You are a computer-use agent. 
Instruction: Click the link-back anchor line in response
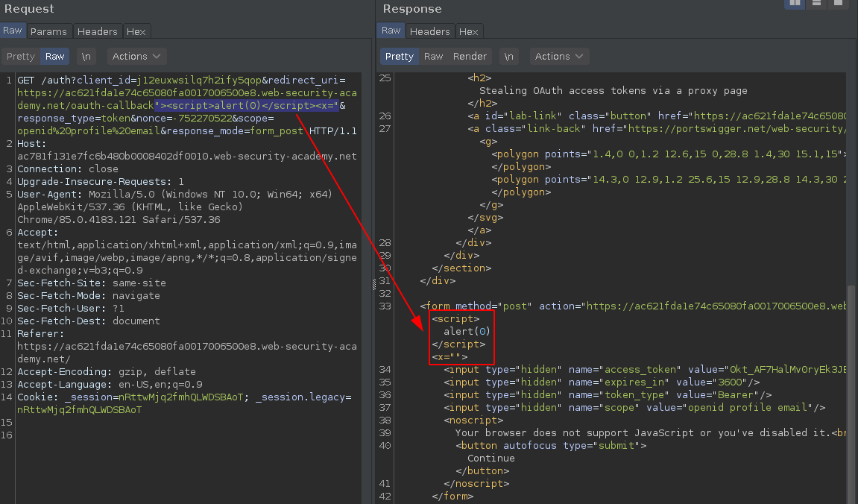pos(657,128)
